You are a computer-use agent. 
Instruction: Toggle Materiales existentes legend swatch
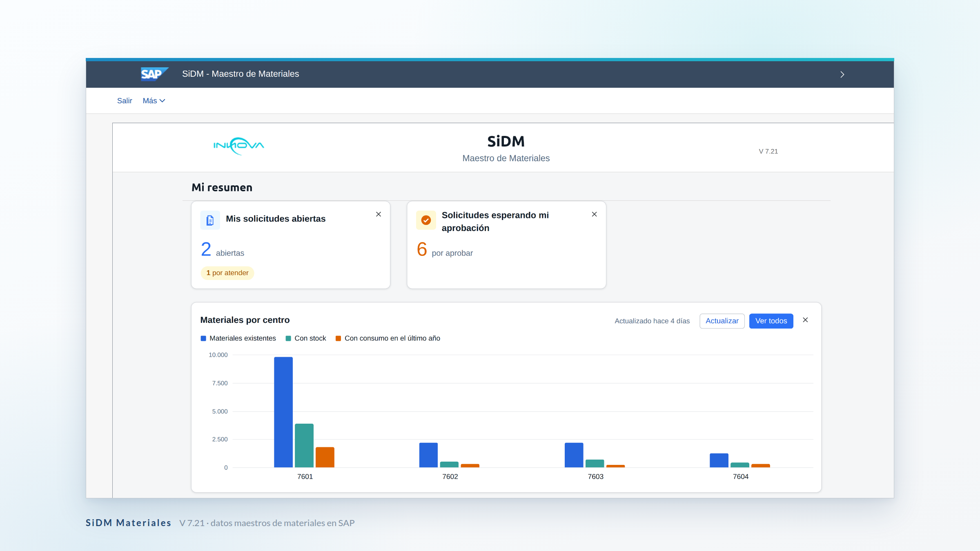203,338
